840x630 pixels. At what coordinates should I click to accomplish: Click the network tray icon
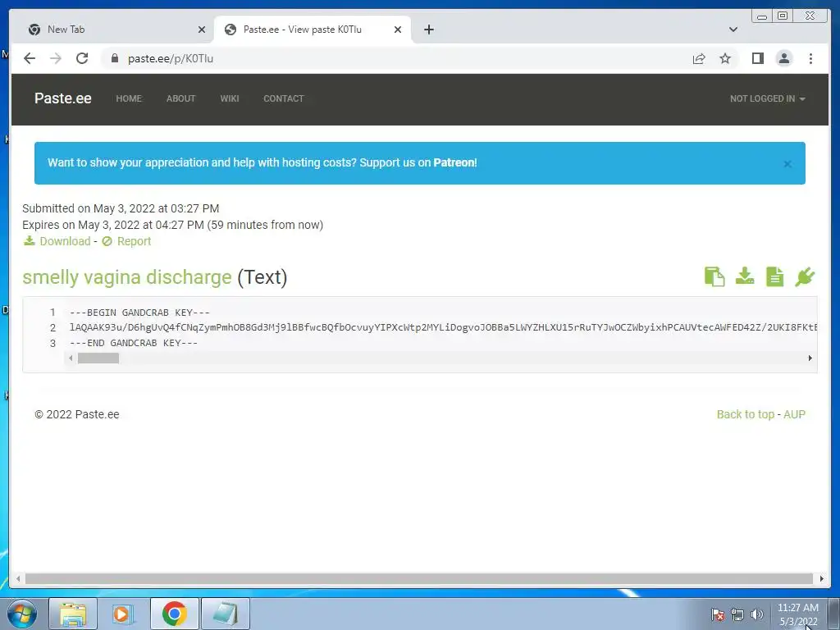coord(737,614)
